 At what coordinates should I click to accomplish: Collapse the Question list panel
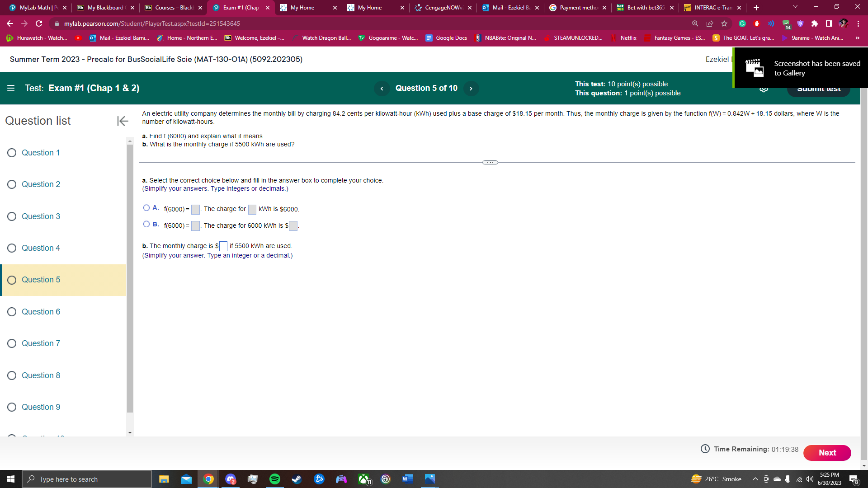point(122,121)
